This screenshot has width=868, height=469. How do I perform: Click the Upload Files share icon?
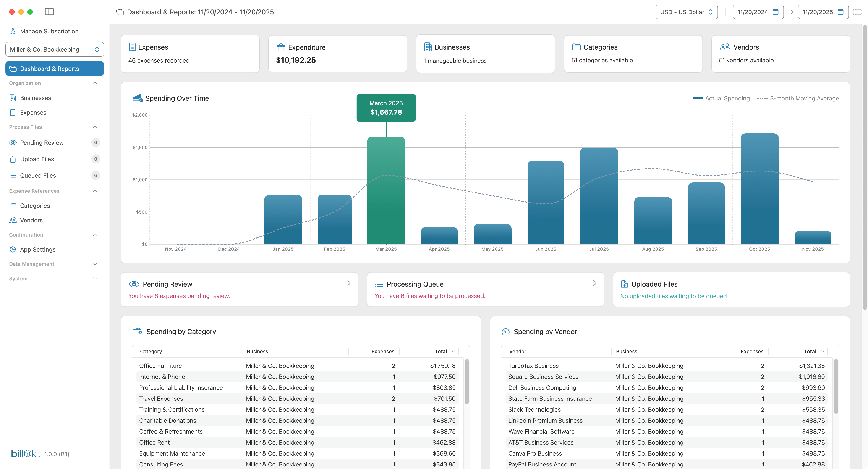click(x=13, y=159)
